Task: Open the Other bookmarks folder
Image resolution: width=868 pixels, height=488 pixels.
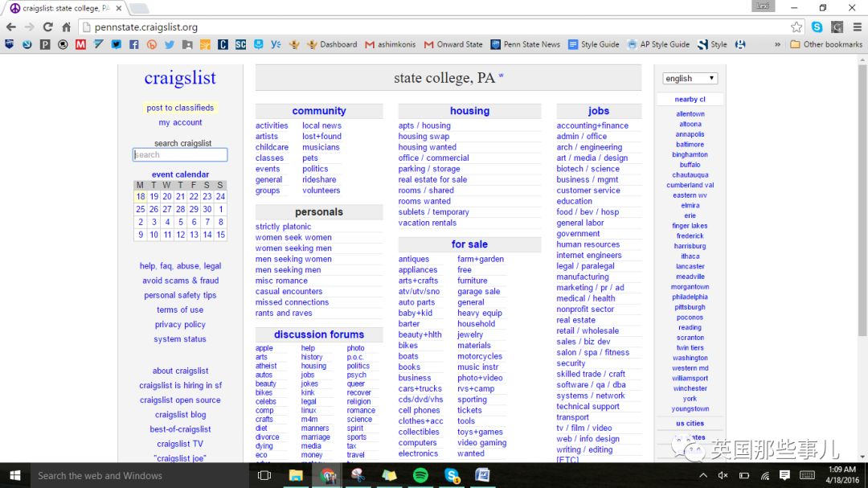Action: click(826, 44)
